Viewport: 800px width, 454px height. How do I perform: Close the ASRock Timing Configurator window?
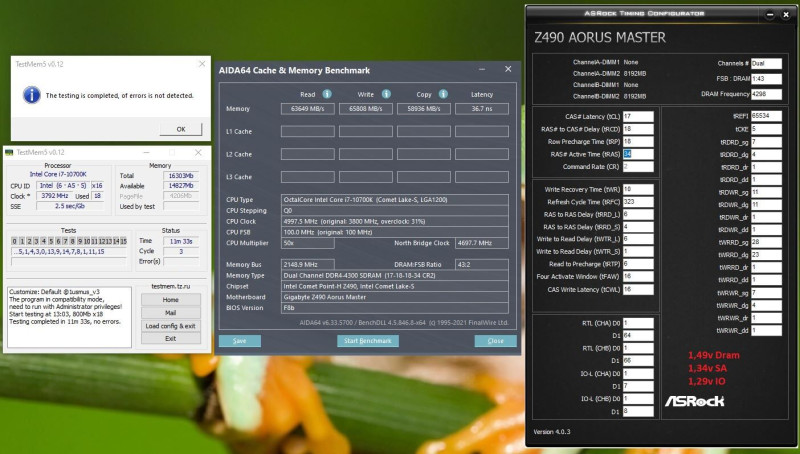(786, 14)
